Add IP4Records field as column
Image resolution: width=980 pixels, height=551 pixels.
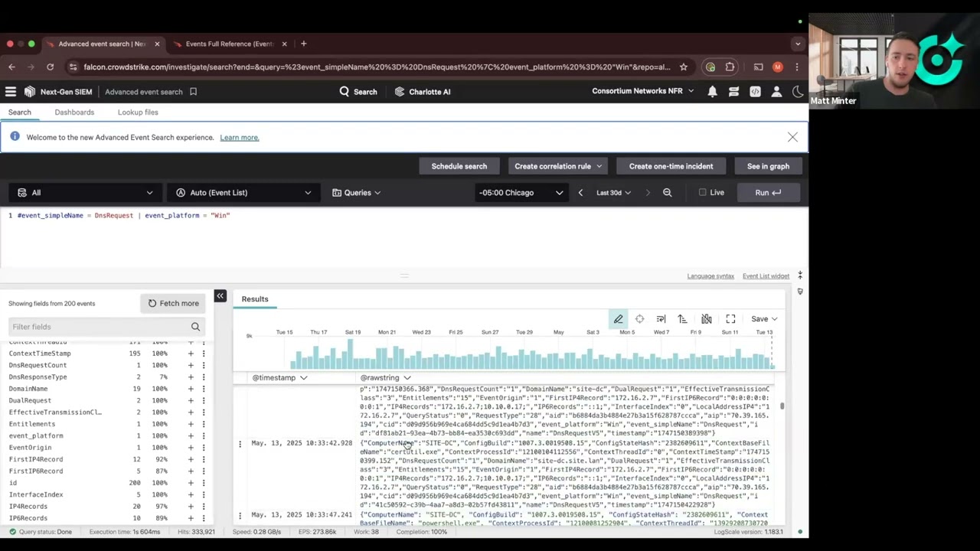(191, 507)
